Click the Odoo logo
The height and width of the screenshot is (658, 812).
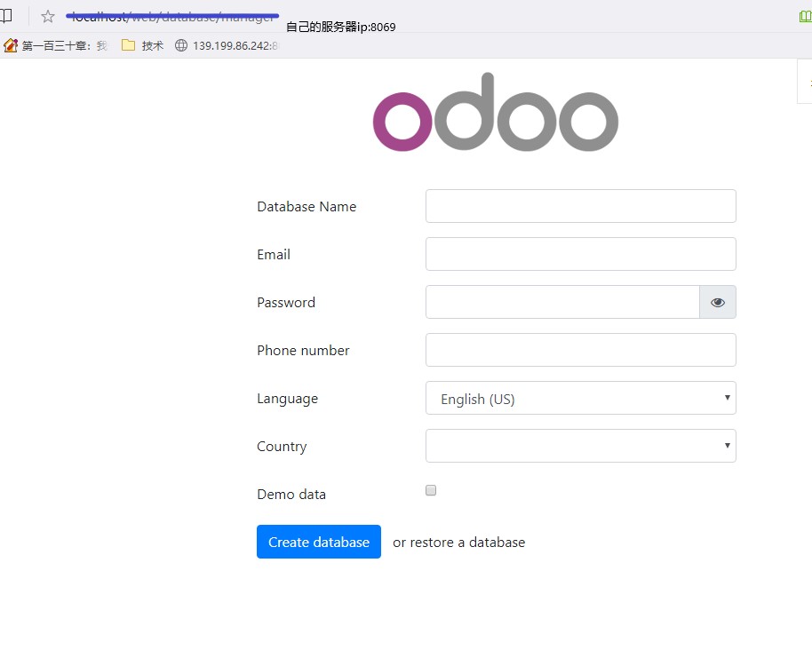point(496,113)
